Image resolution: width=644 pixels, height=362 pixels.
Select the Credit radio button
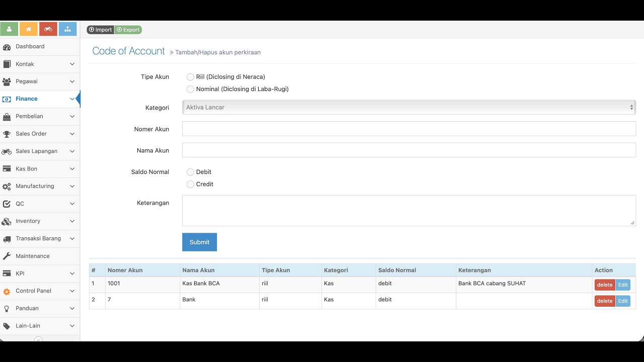pyautogui.click(x=190, y=185)
